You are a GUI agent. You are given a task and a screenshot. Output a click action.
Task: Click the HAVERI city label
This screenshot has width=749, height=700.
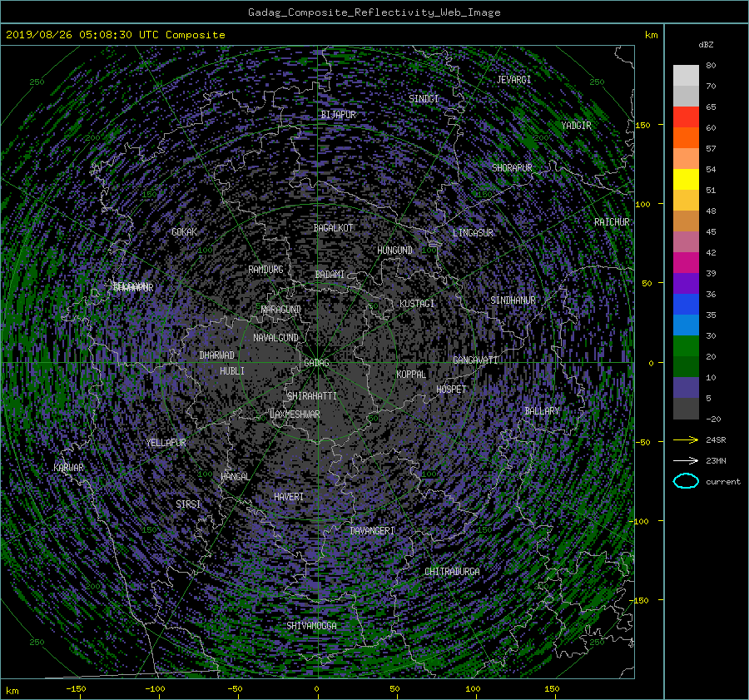(x=289, y=497)
